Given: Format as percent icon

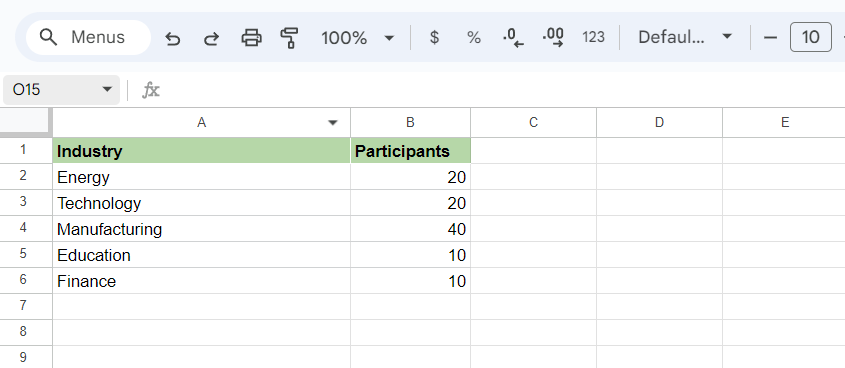Looking at the screenshot, I should pos(474,38).
